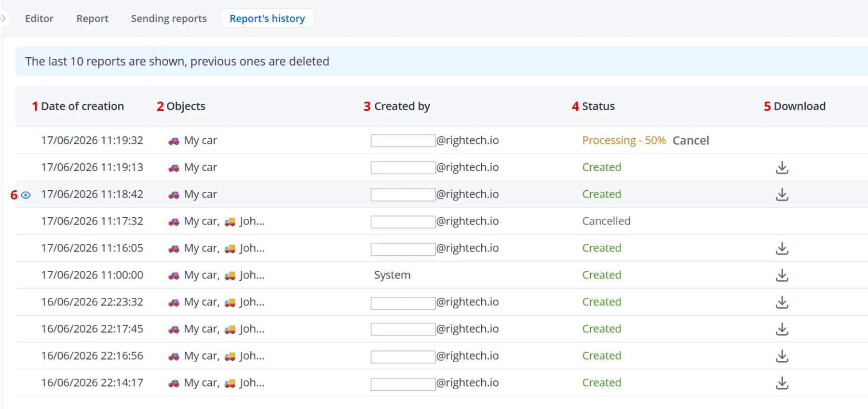
Task: Click the Objects column header
Action: coord(186,106)
